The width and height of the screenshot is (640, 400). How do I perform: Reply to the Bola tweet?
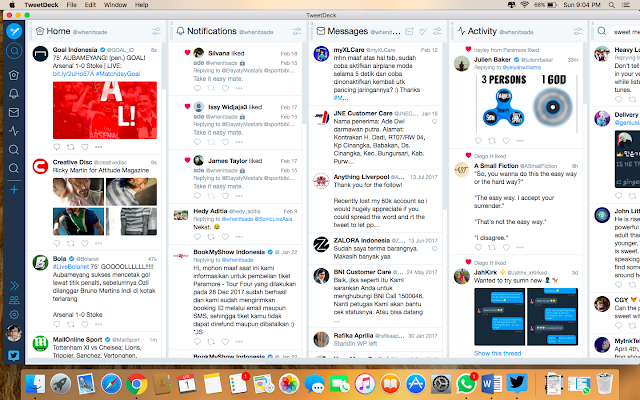[57, 324]
